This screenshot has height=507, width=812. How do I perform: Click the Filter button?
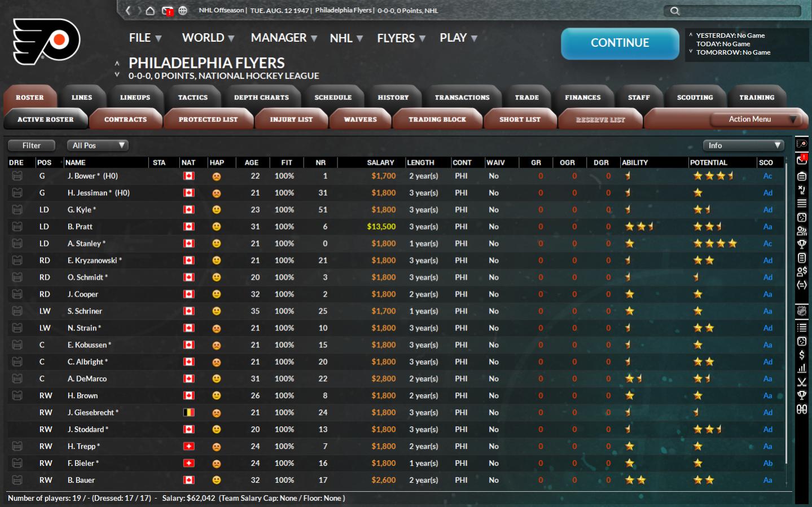32,146
